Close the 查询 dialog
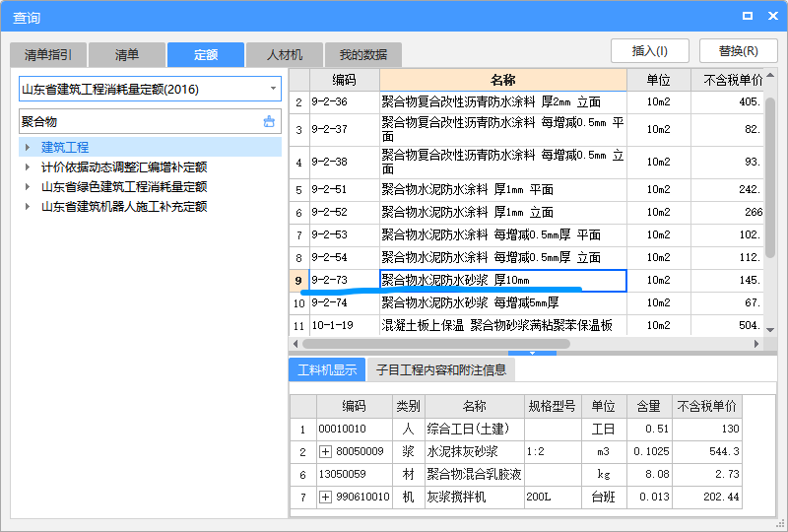 point(773,16)
